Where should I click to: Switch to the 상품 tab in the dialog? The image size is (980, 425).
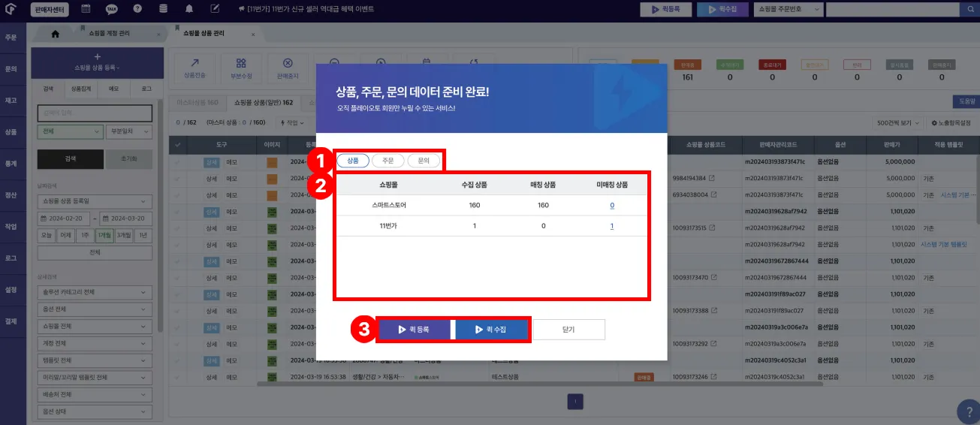coord(353,160)
